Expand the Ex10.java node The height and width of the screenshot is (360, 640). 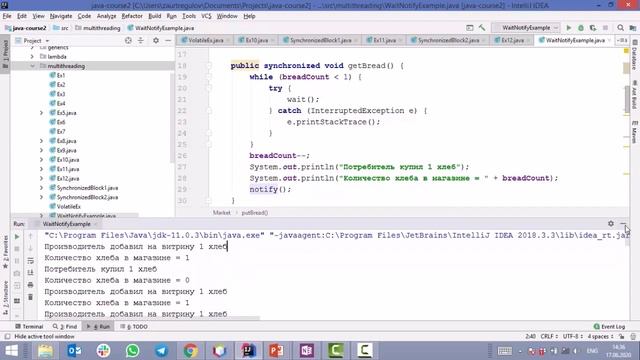pyautogui.click(x=42, y=160)
